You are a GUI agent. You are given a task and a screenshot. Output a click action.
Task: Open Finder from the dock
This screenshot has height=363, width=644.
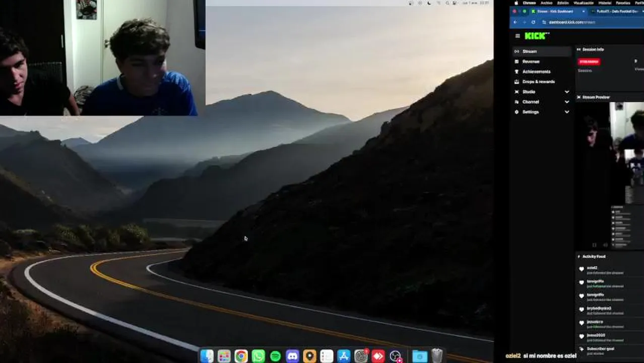coord(207,356)
